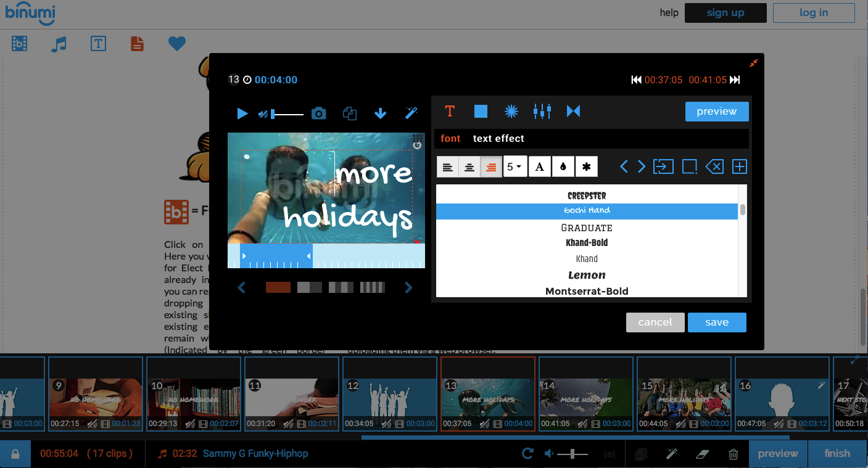Save the text changes
The image size is (868, 468).
click(x=717, y=322)
